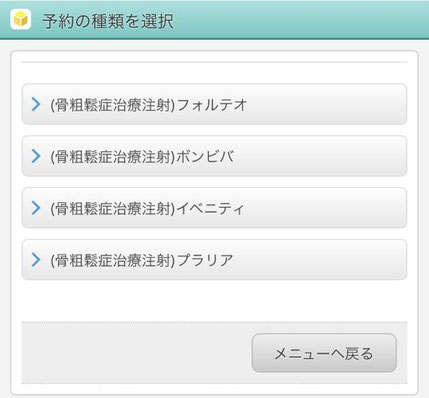Click the メニューへ戻る button
Viewport: 429px width, 398px height.
coord(324,353)
